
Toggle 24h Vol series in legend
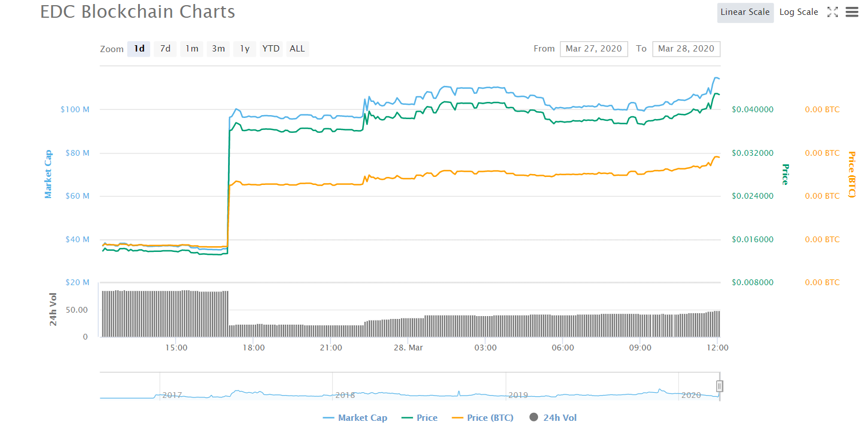pos(553,417)
